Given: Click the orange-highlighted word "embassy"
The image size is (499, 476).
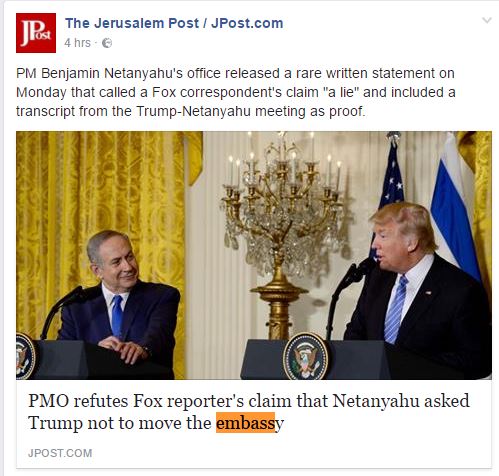Looking at the screenshot, I should click(x=250, y=423).
